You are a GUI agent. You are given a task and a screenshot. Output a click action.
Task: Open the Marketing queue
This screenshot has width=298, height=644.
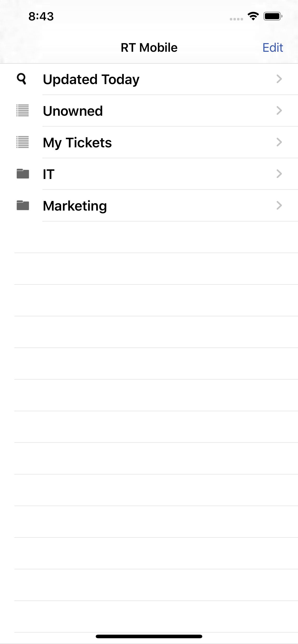[75, 206]
